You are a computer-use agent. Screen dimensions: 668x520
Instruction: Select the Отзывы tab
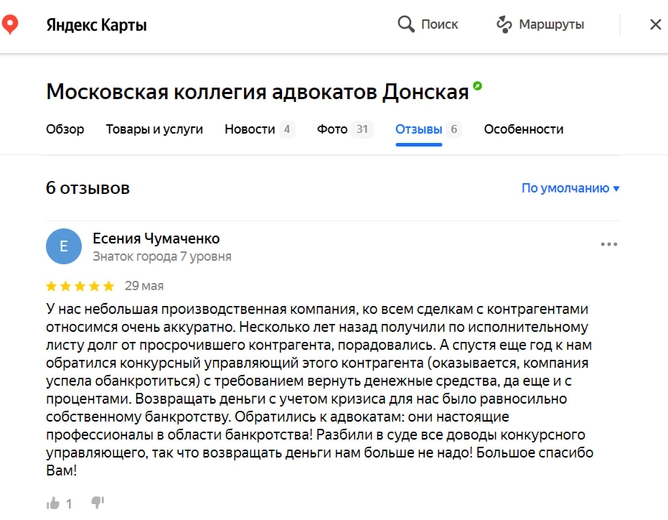click(x=418, y=129)
